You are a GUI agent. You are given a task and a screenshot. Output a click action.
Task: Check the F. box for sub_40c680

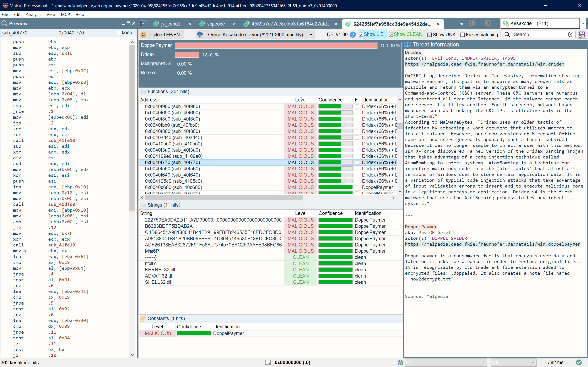click(x=357, y=187)
